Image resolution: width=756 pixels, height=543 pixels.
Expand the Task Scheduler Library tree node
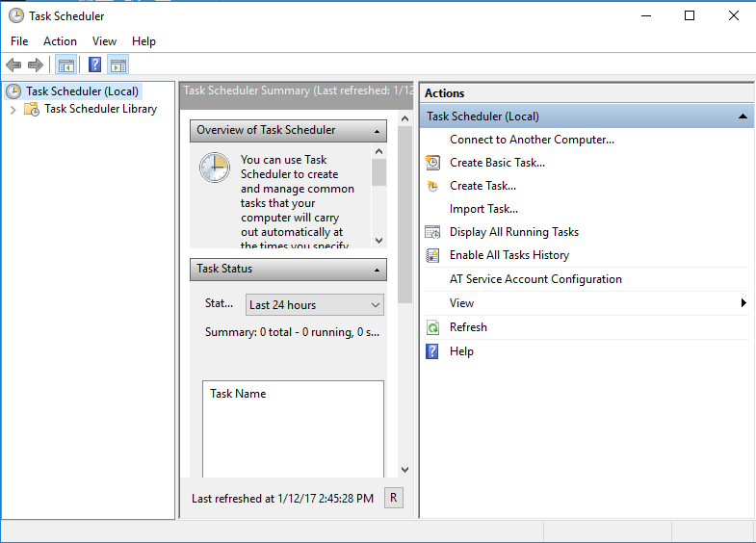point(13,110)
